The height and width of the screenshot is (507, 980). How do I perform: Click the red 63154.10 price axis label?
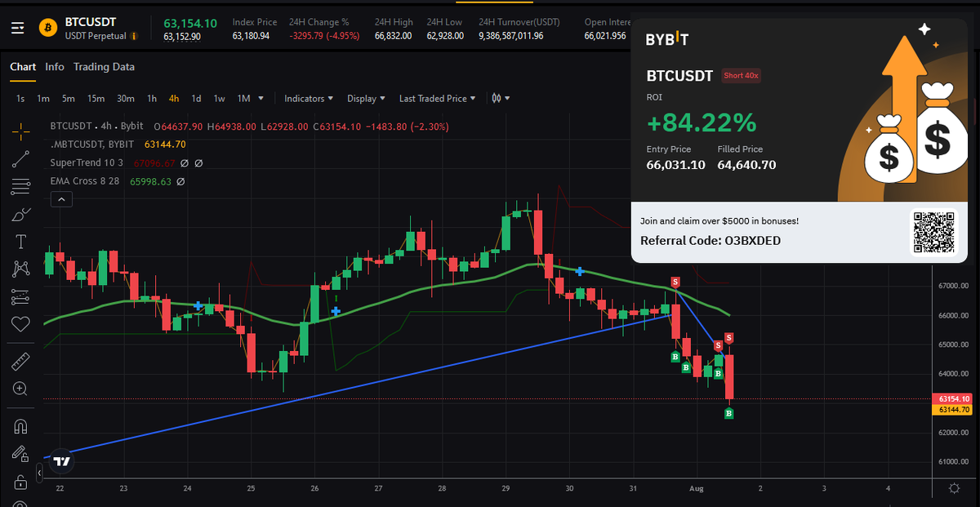[x=954, y=398]
